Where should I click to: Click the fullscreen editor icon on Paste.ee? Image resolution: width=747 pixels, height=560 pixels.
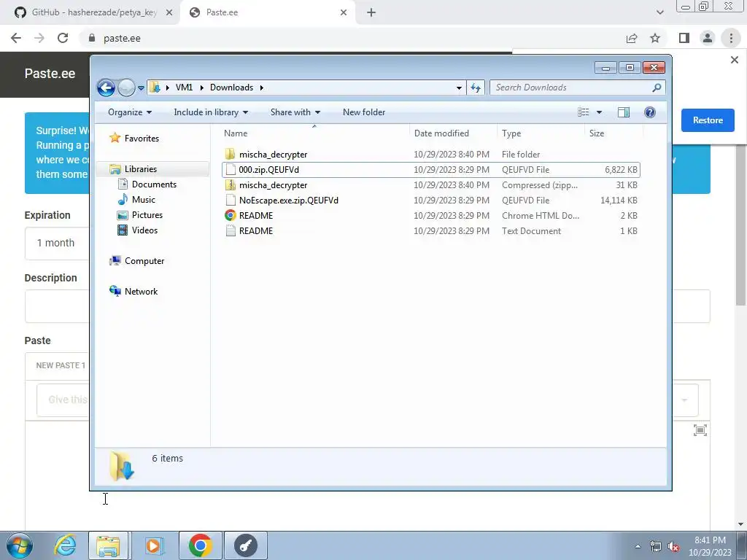[700, 430]
